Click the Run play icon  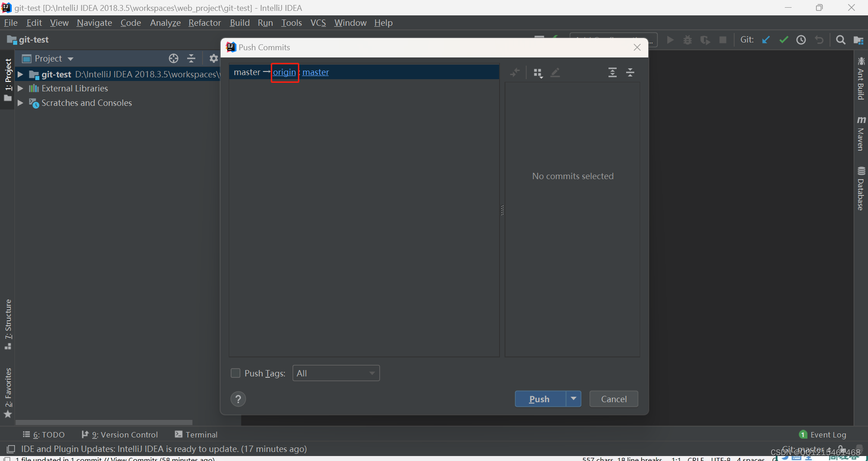point(670,40)
